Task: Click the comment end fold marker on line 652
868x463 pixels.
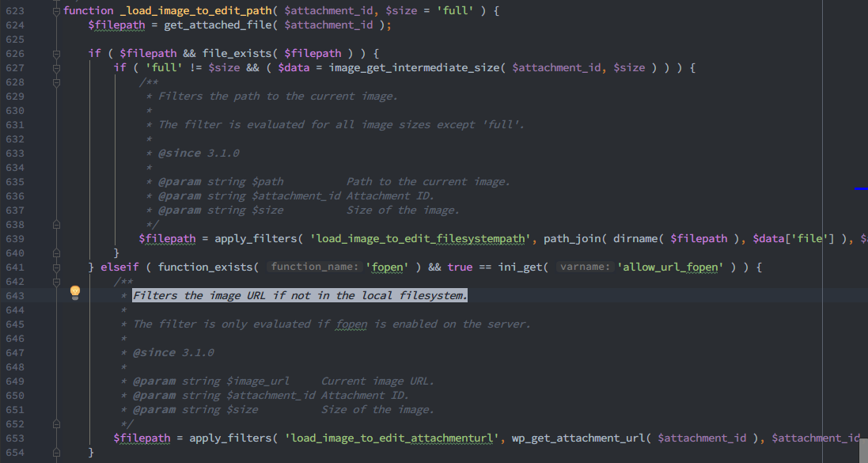Action: [56, 424]
